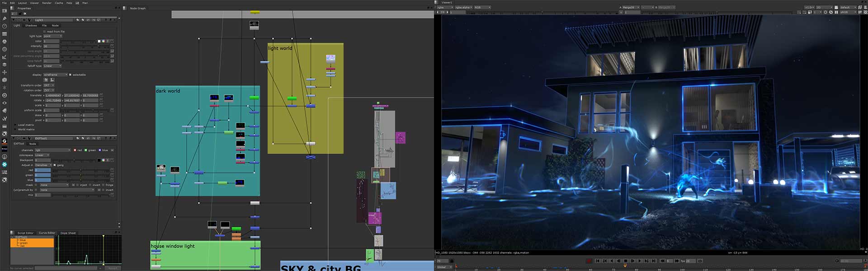The image size is (868, 271).
Task: Click the light color swatch
Action: coord(99,41)
